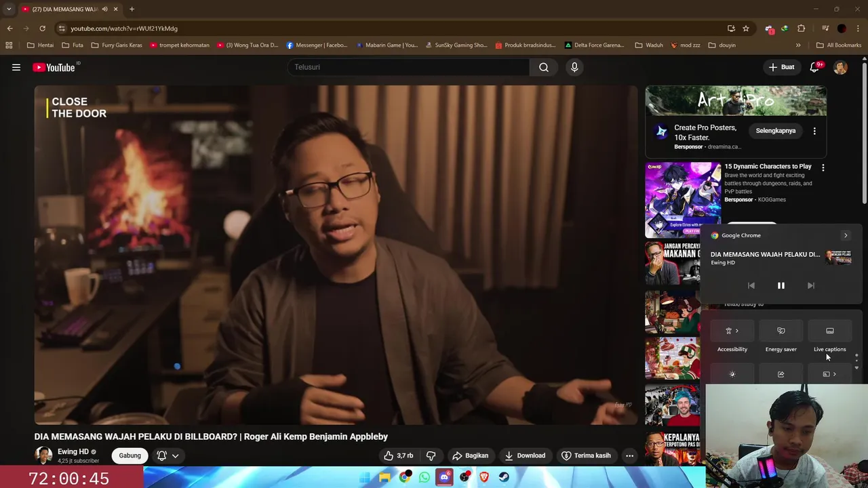Open the media control toolbar icon
Viewport: 868px width, 488px height.
coord(825,28)
